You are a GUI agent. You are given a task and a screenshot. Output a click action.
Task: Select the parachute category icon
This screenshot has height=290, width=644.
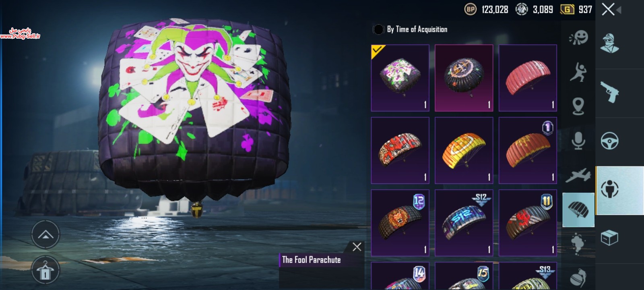coord(578,210)
